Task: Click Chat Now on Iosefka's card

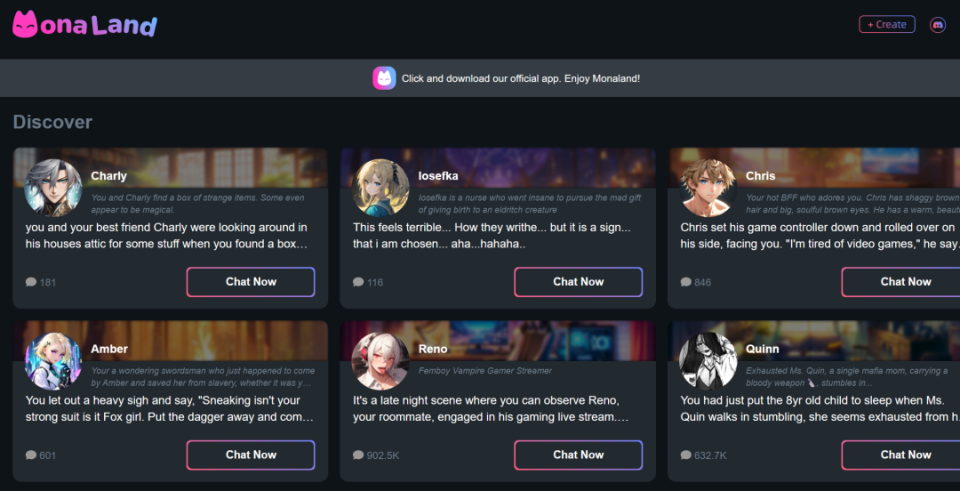Action: [x=578, y=282]
